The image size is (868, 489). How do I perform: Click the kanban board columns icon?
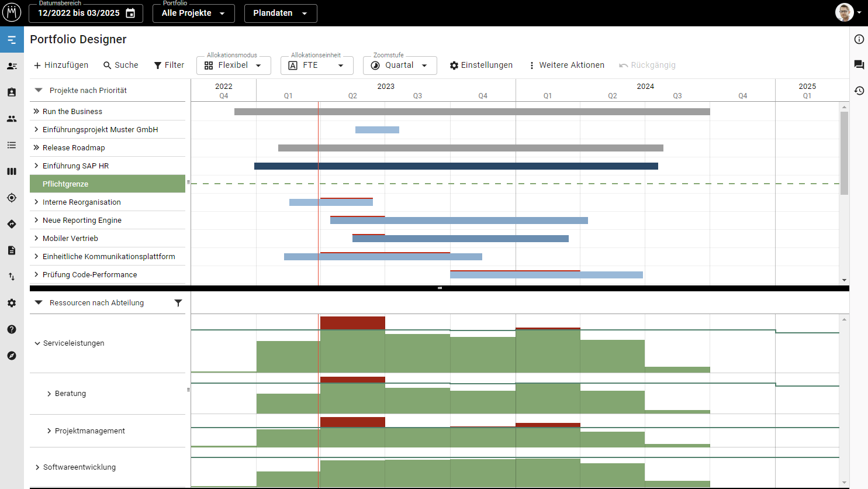pos(12,171)
